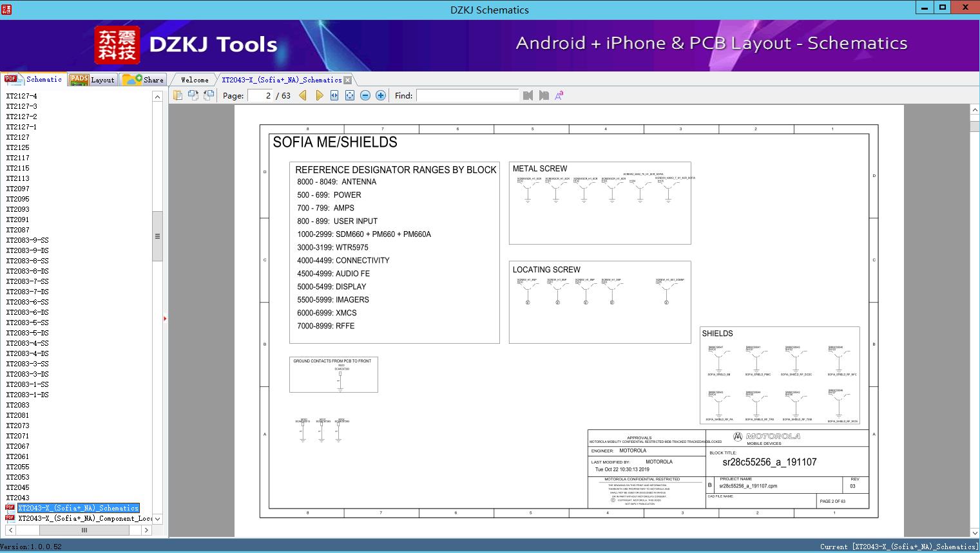Click the fit-to-width icon
Image resolution: width=980 pixels, height=553 pixels.
(x=334, y=95)
